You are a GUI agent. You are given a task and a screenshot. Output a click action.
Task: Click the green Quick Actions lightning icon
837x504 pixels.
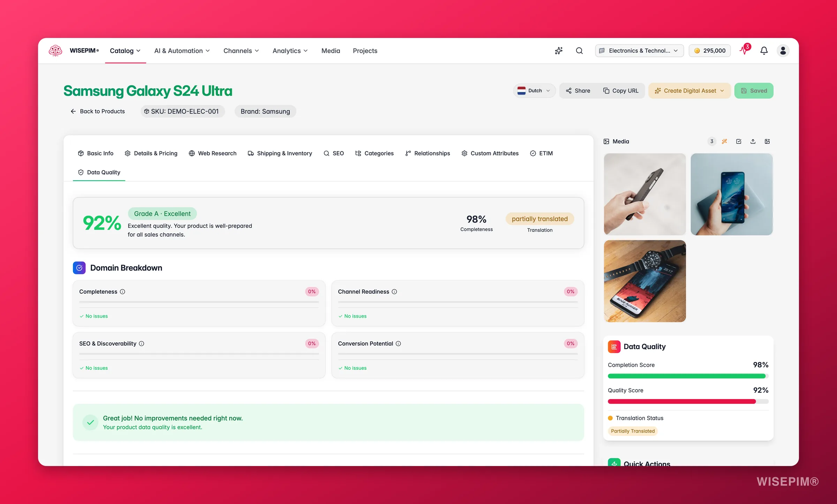(614, 462)
